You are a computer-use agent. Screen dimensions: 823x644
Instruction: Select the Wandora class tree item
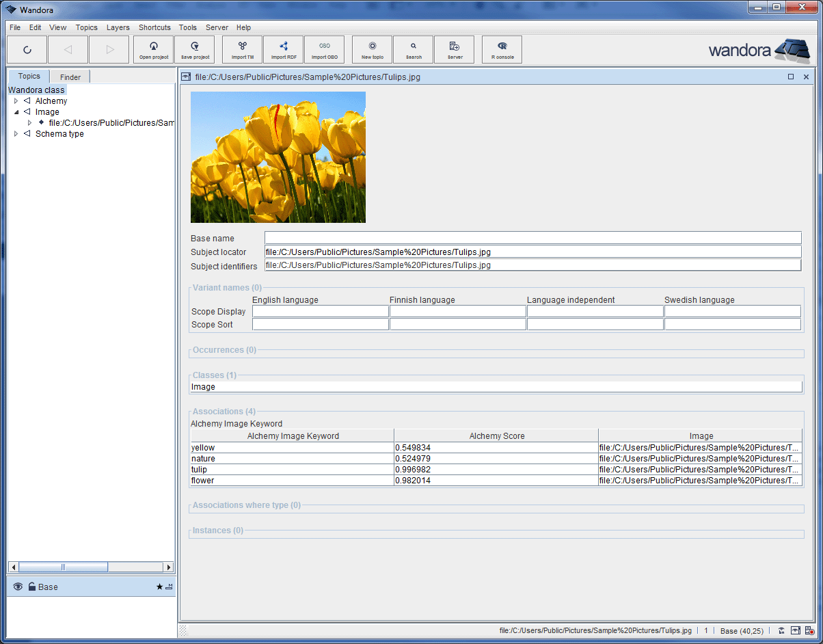(36, 90)
